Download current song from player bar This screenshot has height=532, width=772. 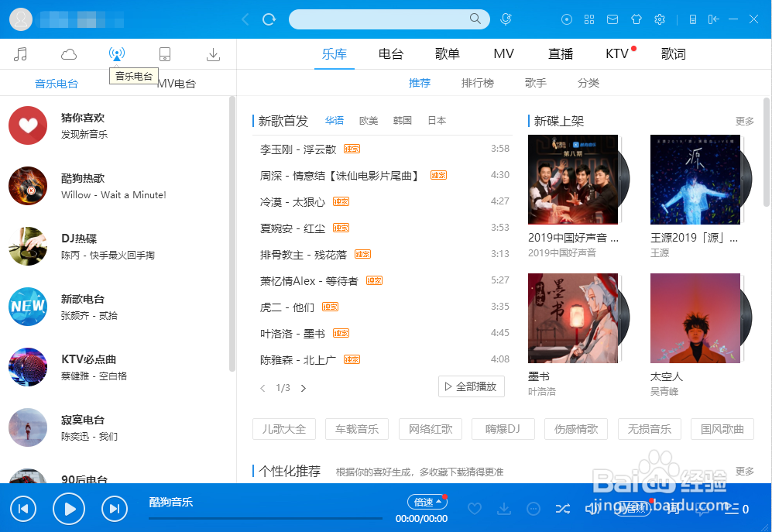click(x=504, y=508)
